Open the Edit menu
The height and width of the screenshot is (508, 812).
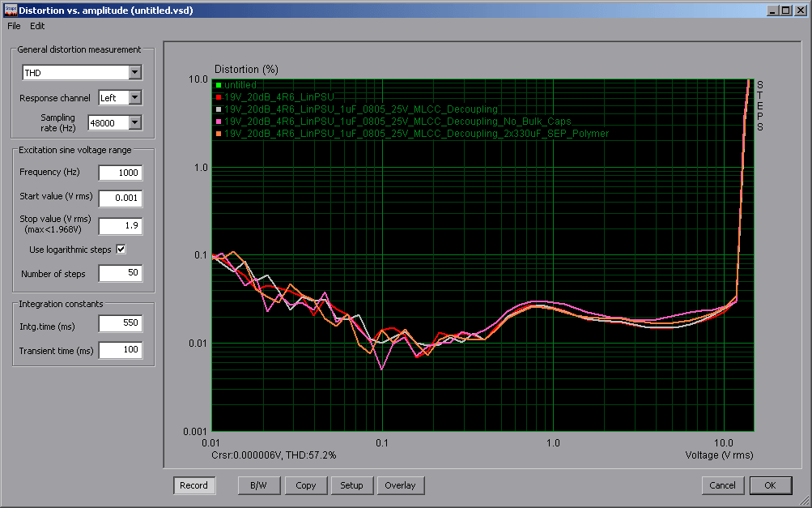37,26
